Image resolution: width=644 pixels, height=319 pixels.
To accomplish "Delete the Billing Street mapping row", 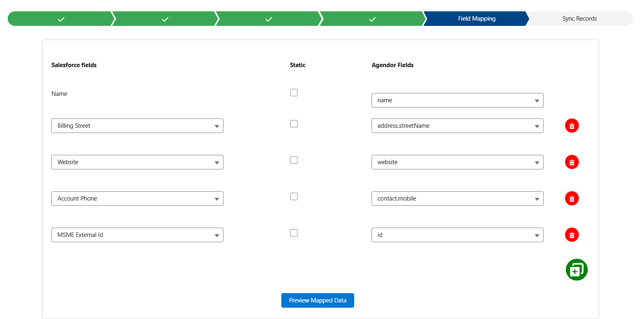I will point(572,126).
